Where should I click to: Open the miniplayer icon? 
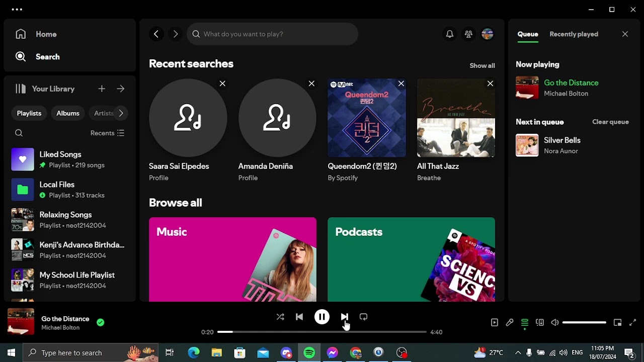click(x=618, y=323)
